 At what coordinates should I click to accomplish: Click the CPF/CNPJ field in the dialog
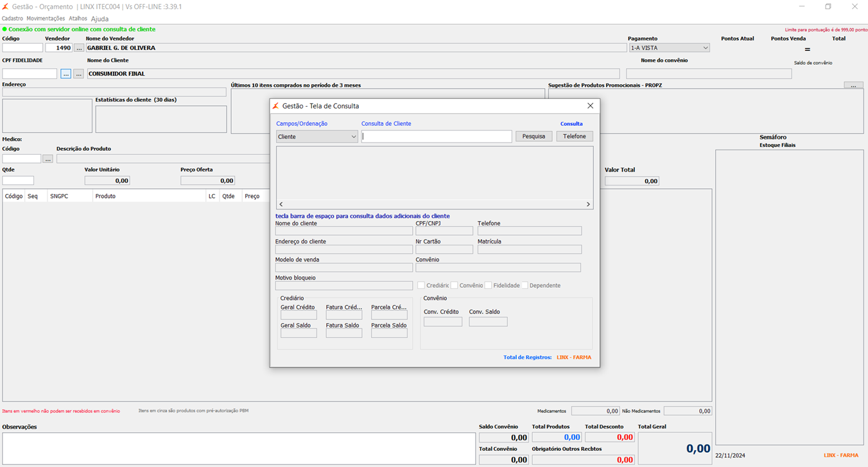(444, 231)
